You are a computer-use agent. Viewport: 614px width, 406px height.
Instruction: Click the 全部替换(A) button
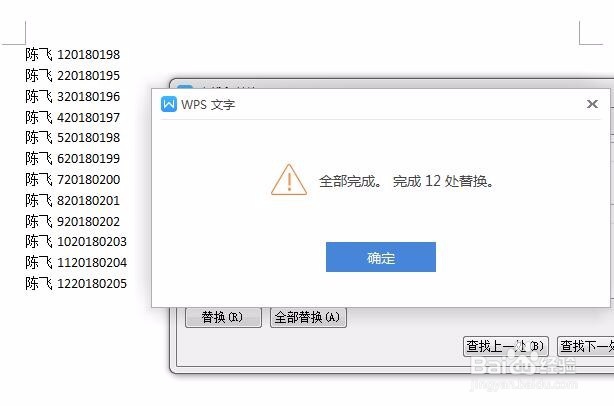[308, 317]
